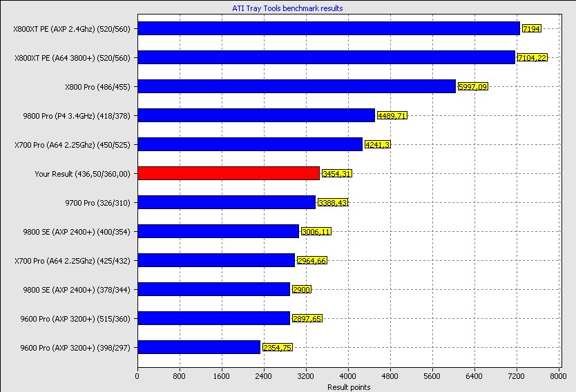
Task: Click the 800 axis tick label
Action: (179, 376)
